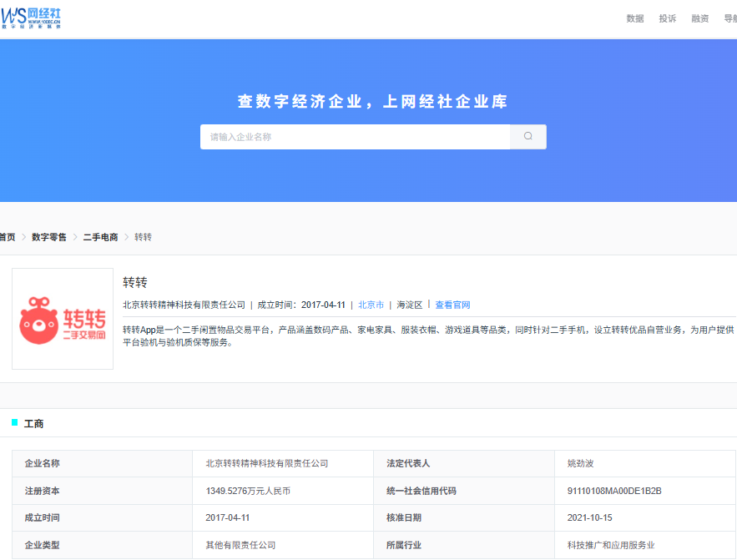Screen dimensions: 737x560
Task: Open 数字零售 breadcrumb link
Action: [49, 237]
